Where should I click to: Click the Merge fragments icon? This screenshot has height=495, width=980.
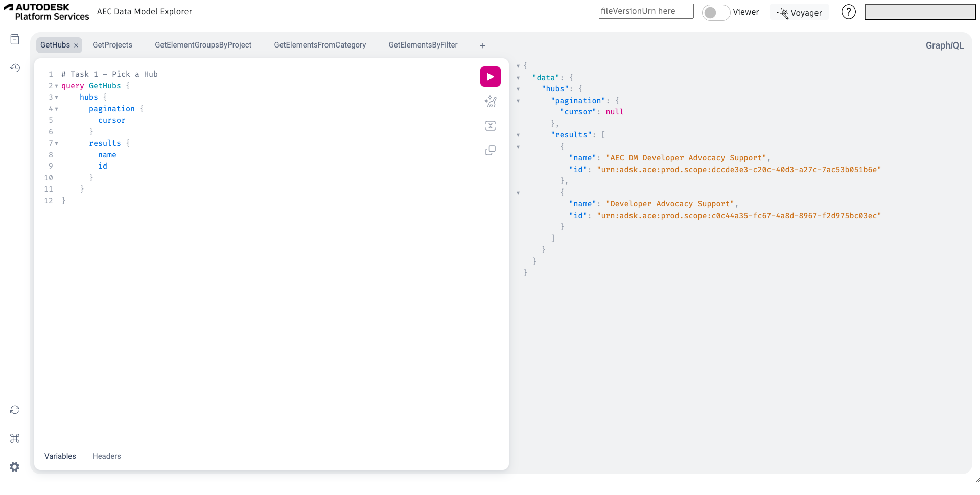(490, 126)
